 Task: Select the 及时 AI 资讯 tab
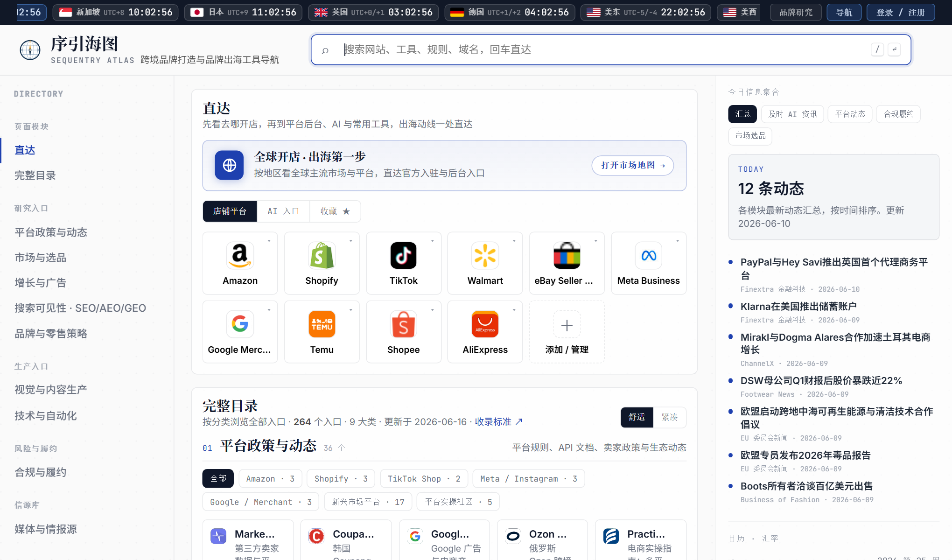(x=793, y=114)
